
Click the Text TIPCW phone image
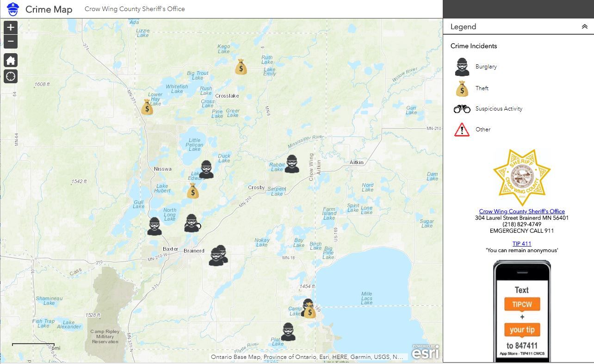[521, 311]
